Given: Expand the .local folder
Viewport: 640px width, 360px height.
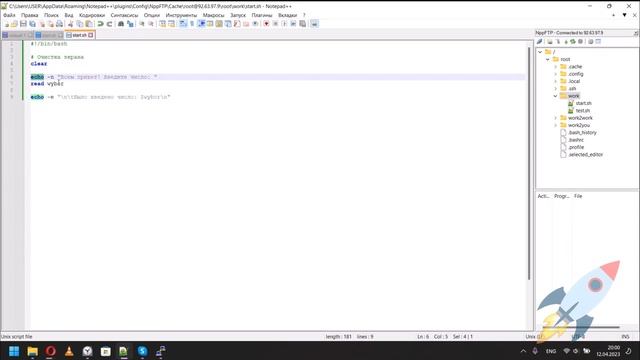Looking at the screenshot, I should (556, 81).
